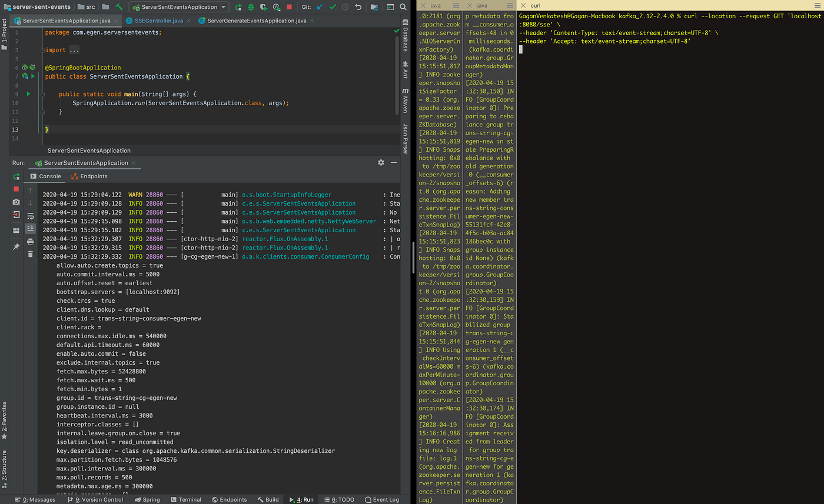The width and height of the screenshot is (824, 504).
Task: Start debugging with the bug icon
Action: pyautogui.click(x=251, y=7)
